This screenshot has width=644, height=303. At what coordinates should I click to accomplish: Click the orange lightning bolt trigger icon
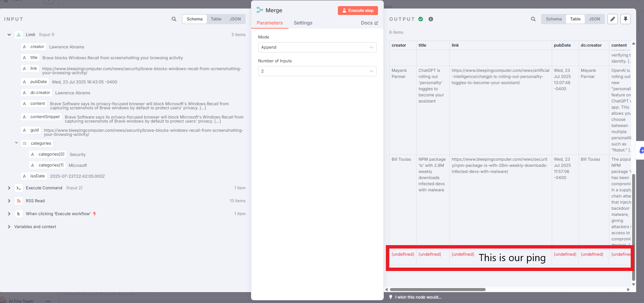[x=95, y=214]
